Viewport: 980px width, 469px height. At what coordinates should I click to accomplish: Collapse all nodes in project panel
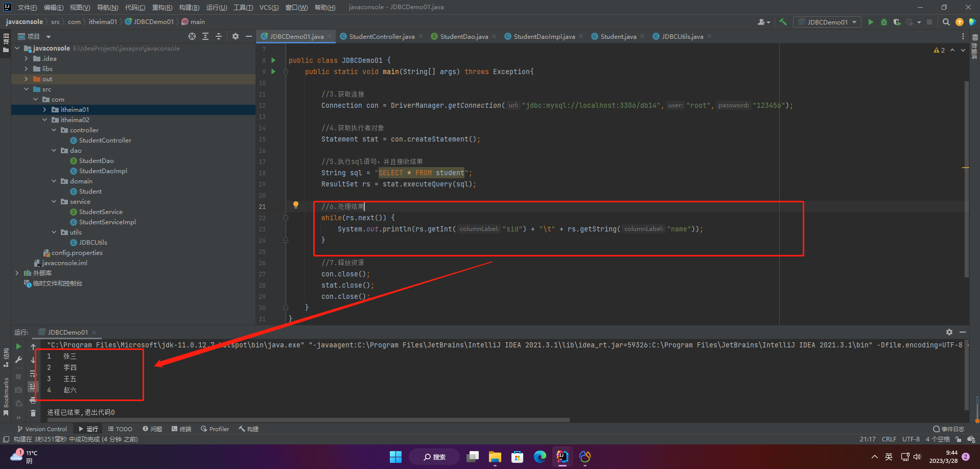click(219, 36)
